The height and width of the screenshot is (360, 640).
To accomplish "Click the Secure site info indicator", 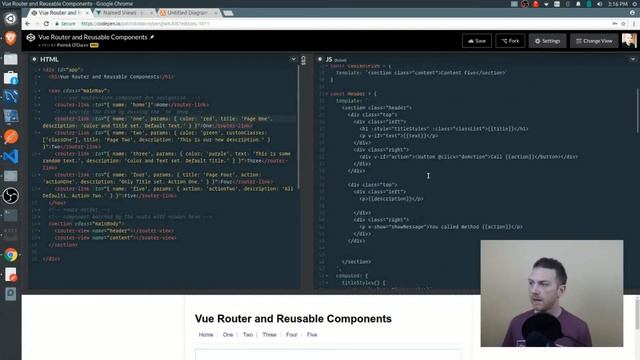I will (65, 24).
